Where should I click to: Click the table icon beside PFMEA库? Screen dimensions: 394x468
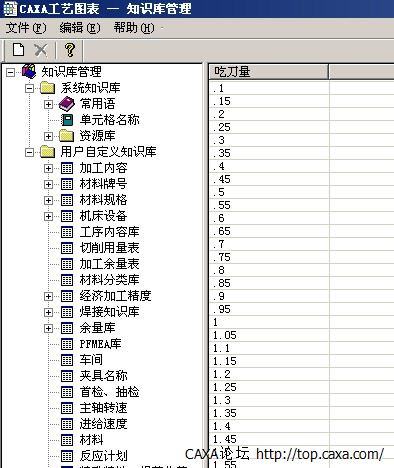[x=67, y=344]
